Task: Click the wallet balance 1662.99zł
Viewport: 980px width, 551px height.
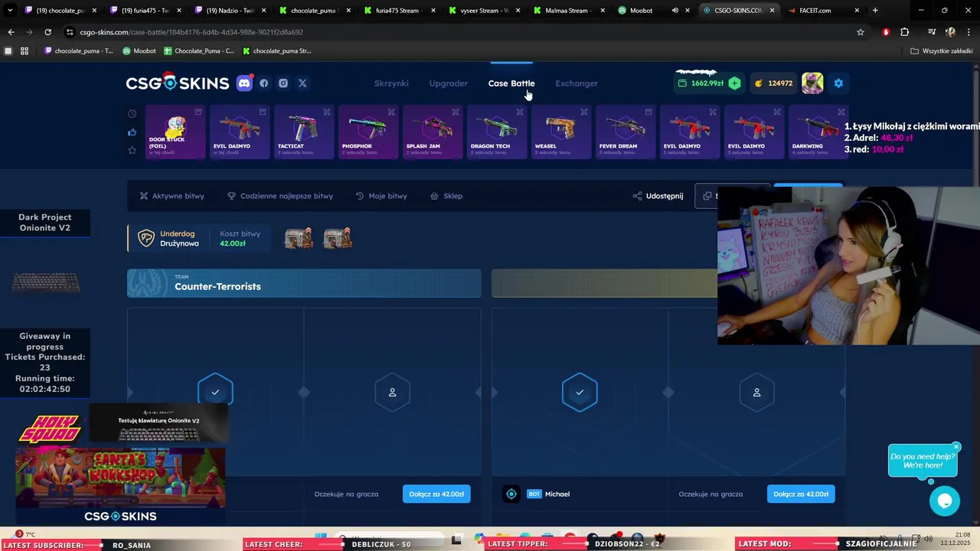Action: pyautogui.click(x=701, y=83)
